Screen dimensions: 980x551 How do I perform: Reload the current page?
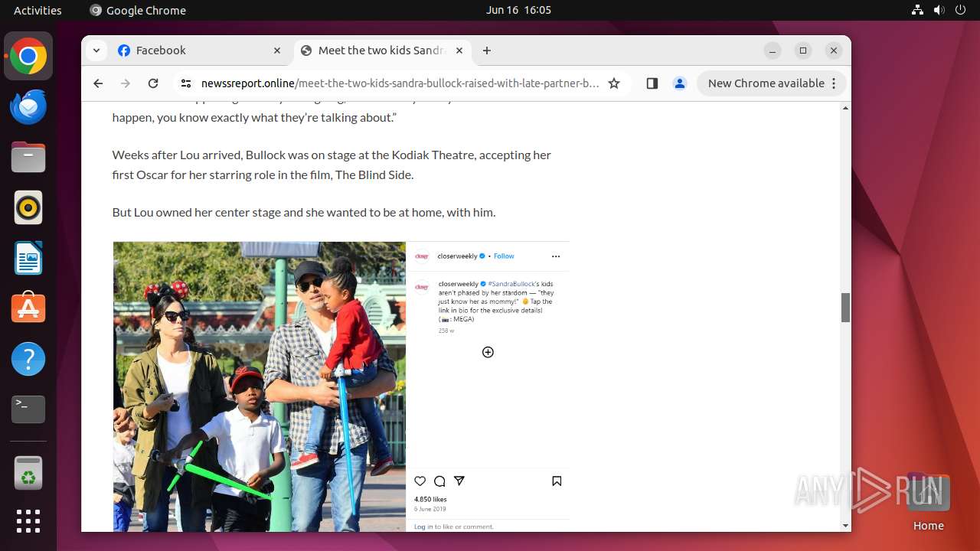click(153, 83)
